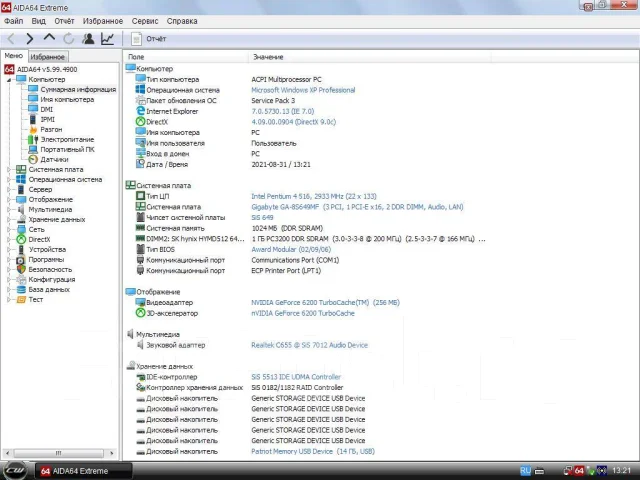This screenshot has height=480, width=640.
Task: Click the Тип ЦП processor icon in the report
Action: [x=140, y=196]
